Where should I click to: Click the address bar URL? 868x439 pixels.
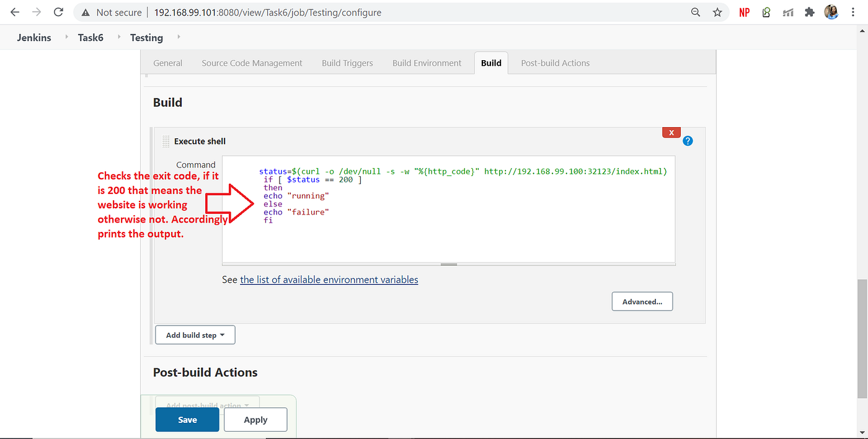tap(268, 12)
